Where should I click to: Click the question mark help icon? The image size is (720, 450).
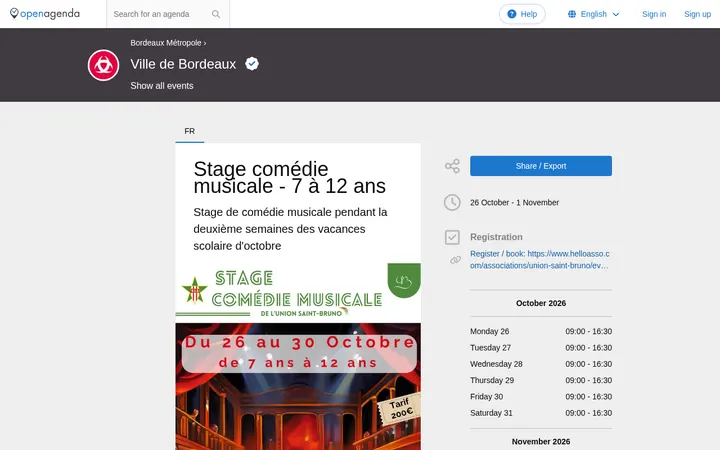click(x=512, y=14)
